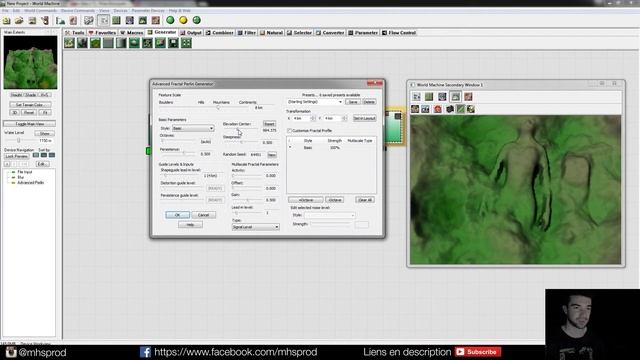The height and width of the screenshot is (360, 640).
Task: Click the green build sphere button
Action: 170,20
